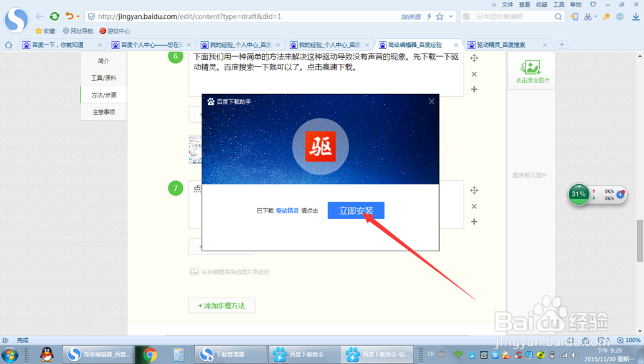Open 下载管理器 taskbar window

click(230, 354)
